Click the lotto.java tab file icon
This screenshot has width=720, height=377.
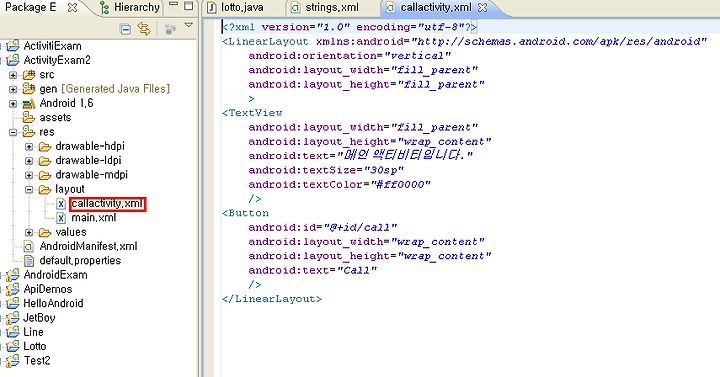pos(212,8)
